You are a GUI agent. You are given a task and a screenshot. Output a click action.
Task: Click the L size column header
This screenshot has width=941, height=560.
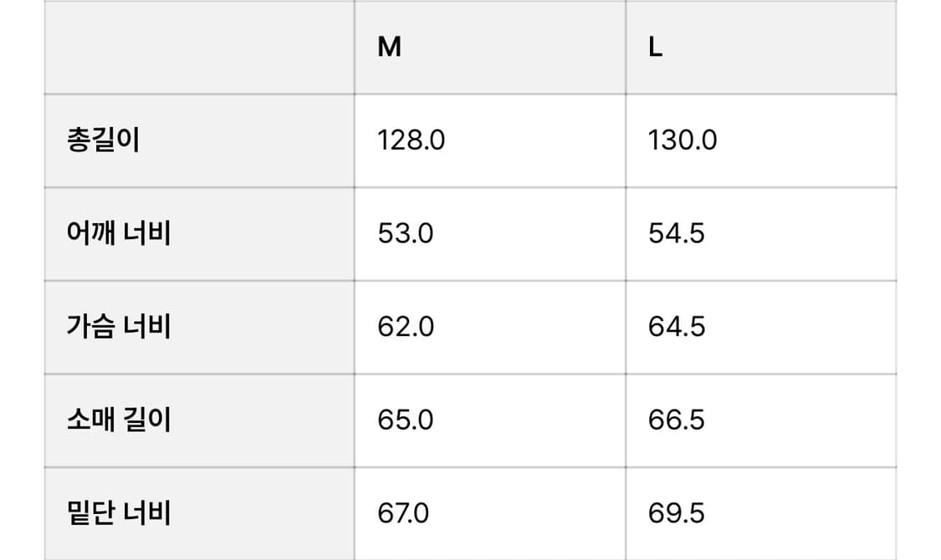point(656,48)
